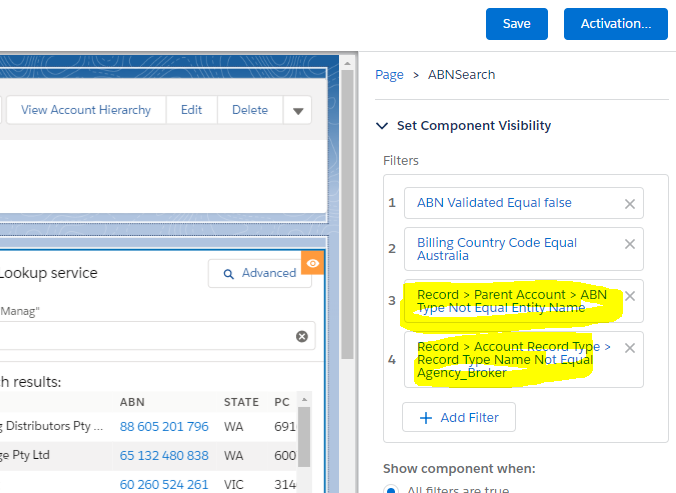Click the page canvas scrollbar thumb

click(x=347, y=214)
